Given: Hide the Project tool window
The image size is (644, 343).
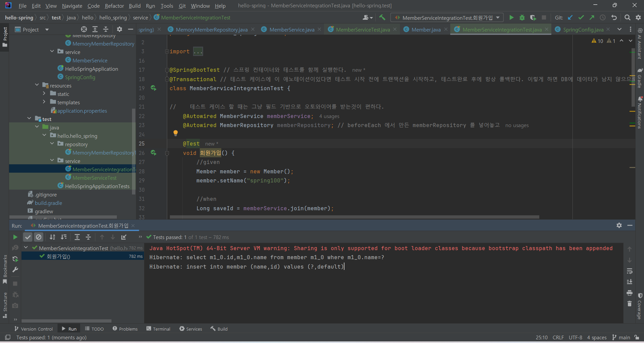Looking at the screenshot, I should point(131,29).
